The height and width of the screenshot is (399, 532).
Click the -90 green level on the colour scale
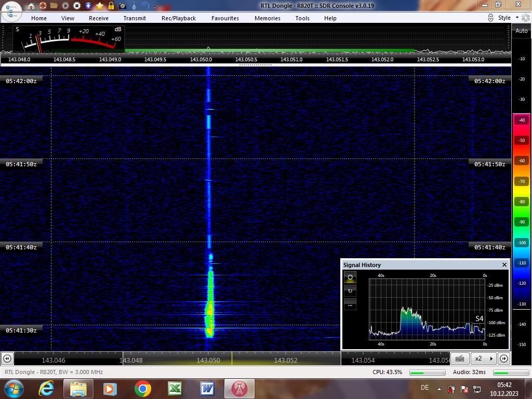522,222
